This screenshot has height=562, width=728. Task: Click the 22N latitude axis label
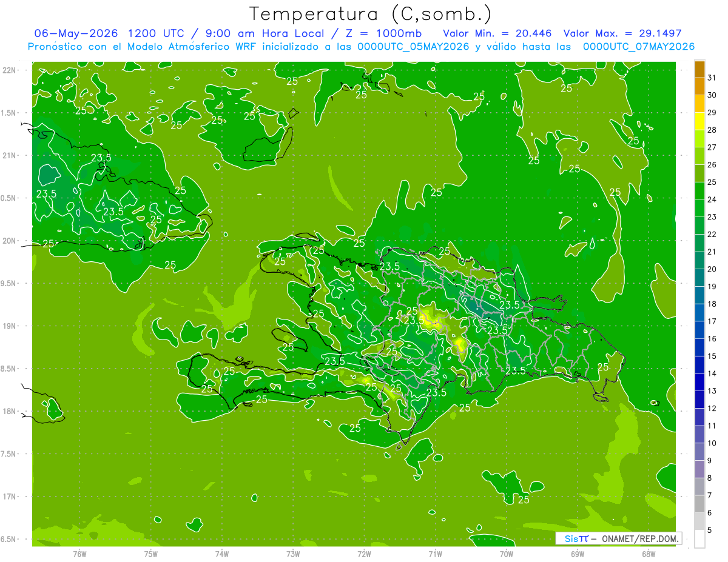(10, 70)
